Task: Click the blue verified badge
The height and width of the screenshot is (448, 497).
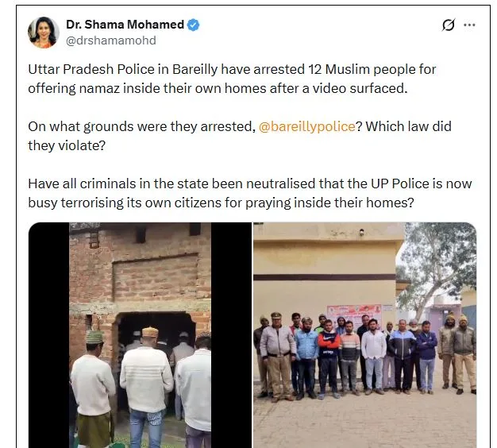Action: [194, 25]
